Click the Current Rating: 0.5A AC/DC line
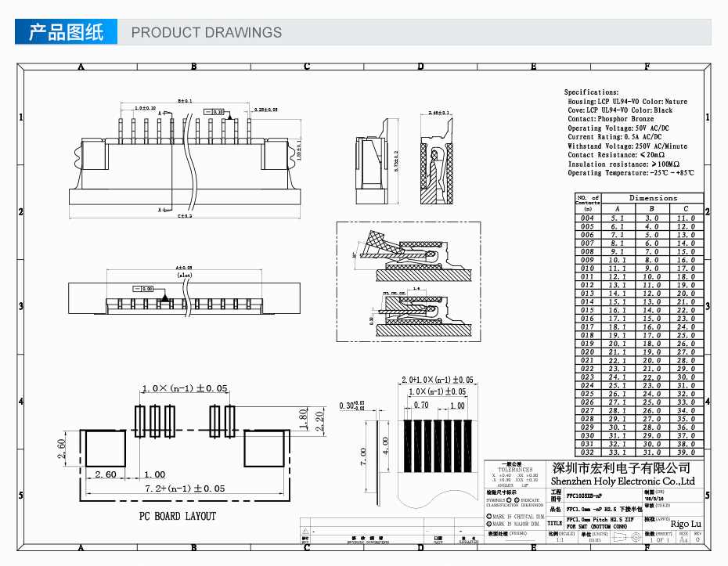 tap(614, 137)
